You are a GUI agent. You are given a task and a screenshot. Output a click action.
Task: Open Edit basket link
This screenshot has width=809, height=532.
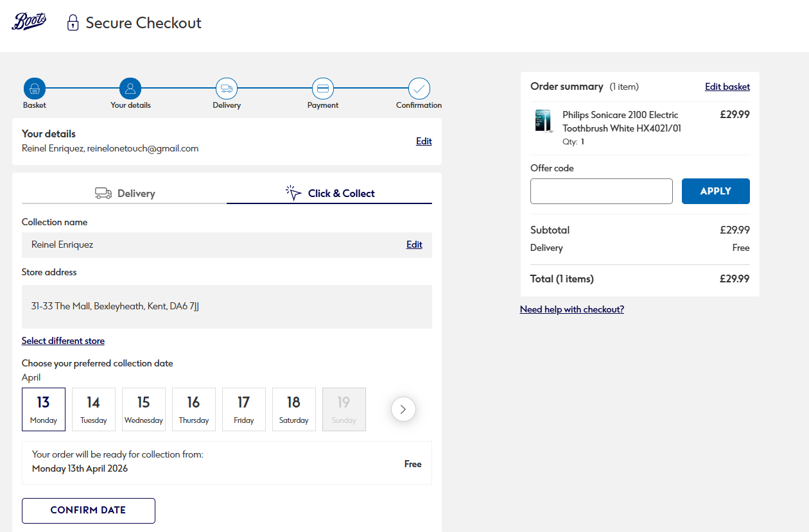coord(727,87)
